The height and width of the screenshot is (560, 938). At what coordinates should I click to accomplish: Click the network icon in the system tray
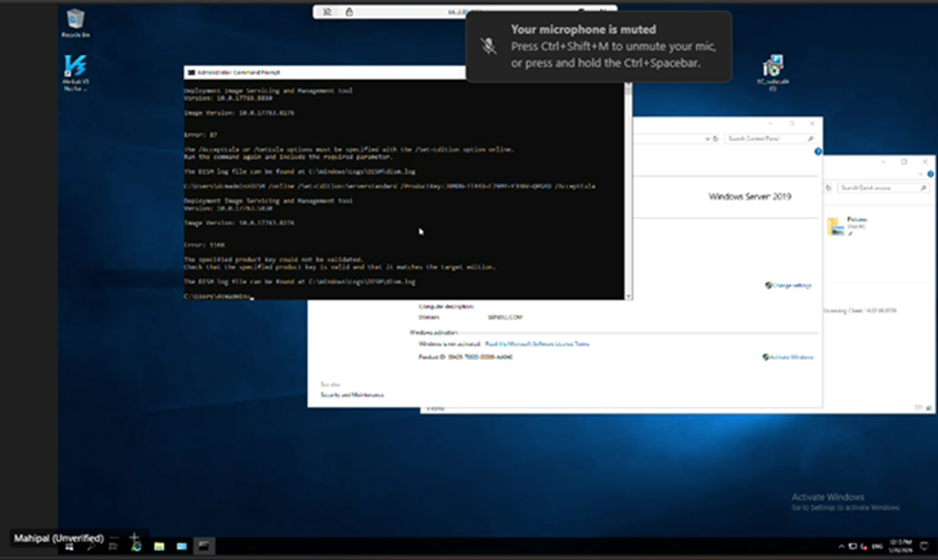pyautogui.click(x=853, y=546)
